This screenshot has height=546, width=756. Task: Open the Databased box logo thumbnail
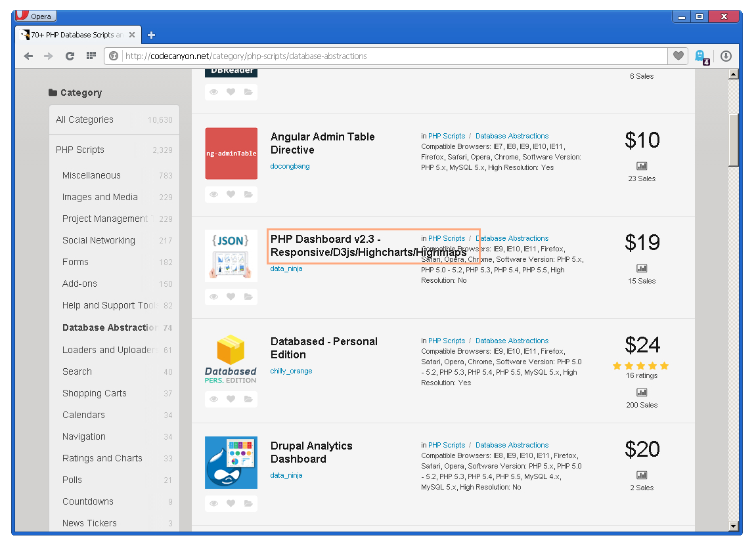pos(231,358)
